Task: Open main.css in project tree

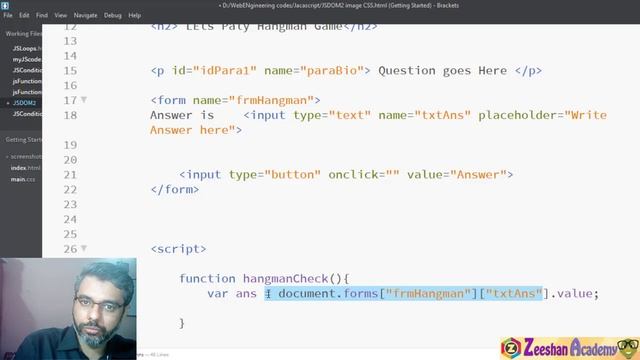Action: [23, 179]
